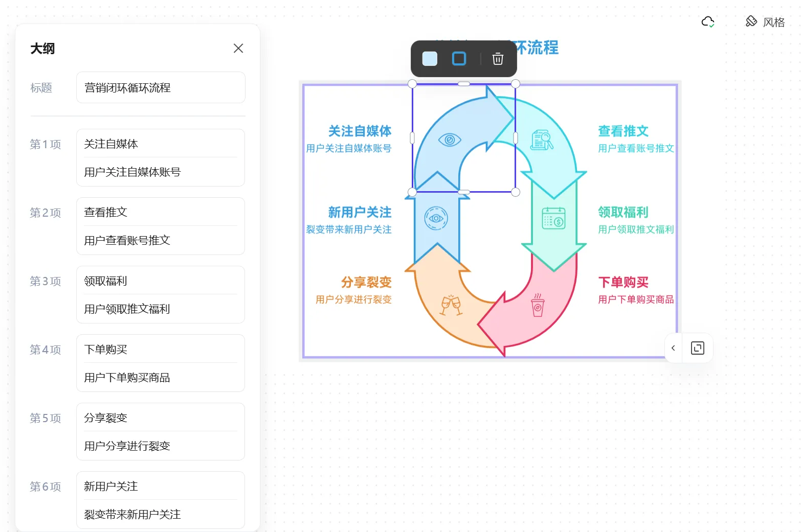Open the 风格 style panel

click(765, 22)
